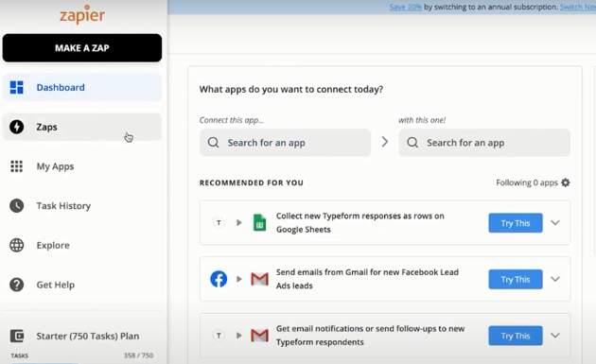Screen dimensions: 596x364
Task: Click the Save 20% annual subscription link
Action: click(405, 8)
